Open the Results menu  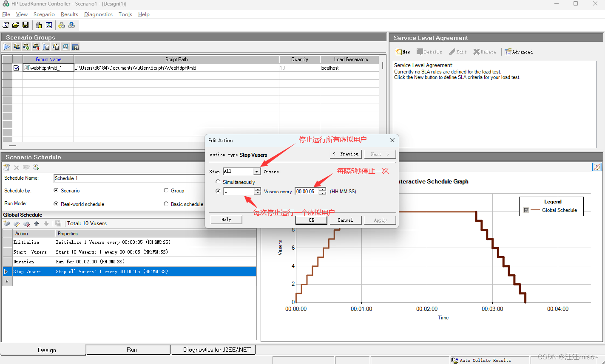(x=69, y=14)
